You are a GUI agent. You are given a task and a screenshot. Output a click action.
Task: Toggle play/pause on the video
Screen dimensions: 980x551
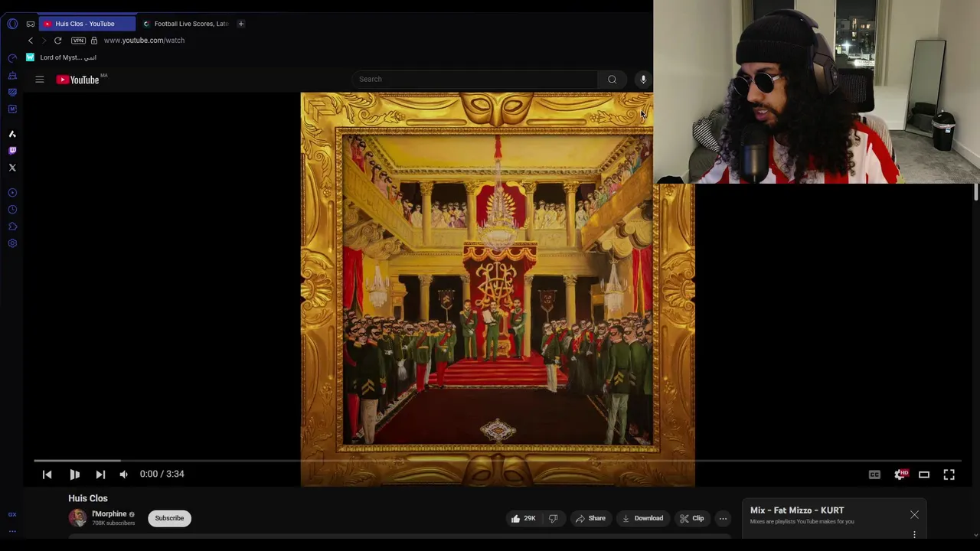74,474
